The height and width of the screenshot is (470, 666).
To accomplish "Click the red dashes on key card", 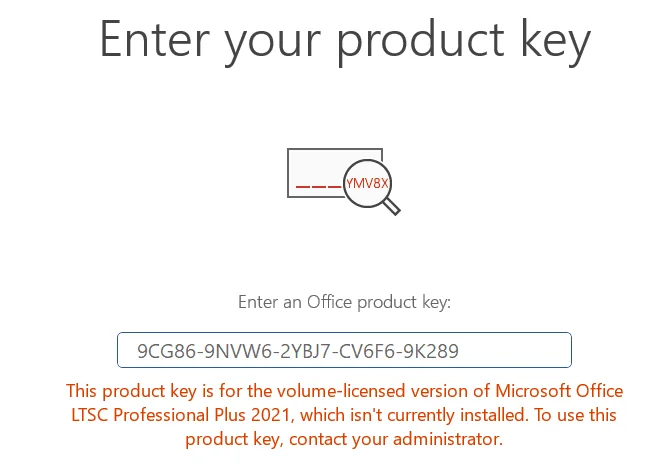I will (318, 186).
